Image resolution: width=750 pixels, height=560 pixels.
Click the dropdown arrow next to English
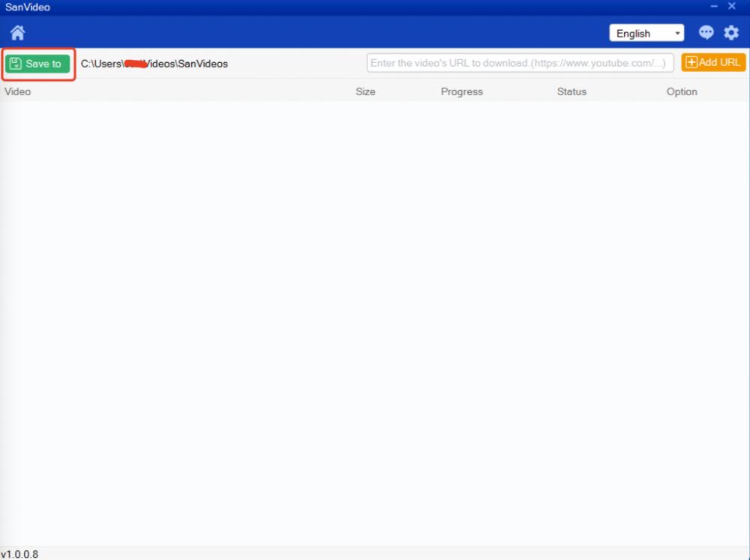tap(676, 33)
